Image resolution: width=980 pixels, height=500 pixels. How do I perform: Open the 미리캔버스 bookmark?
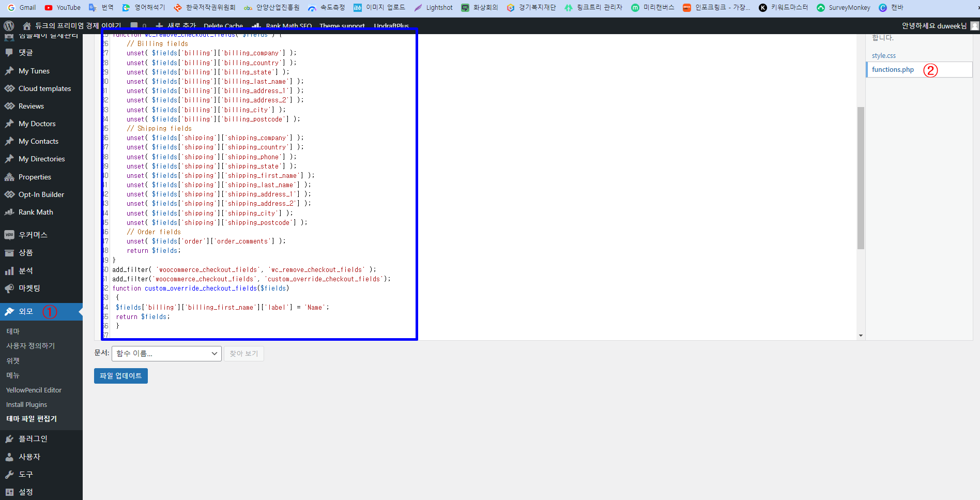pos(653,7)
